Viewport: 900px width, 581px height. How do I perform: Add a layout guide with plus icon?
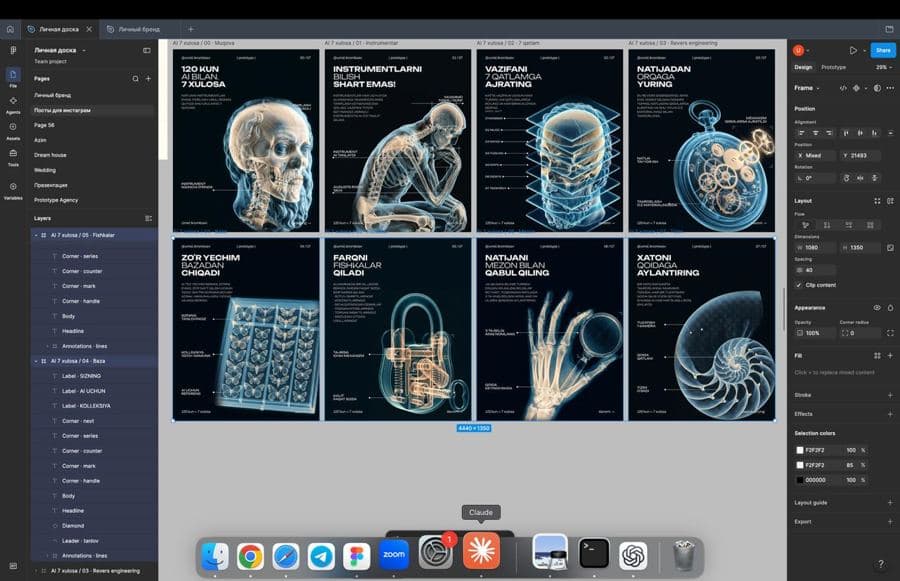tap(890, 503)
